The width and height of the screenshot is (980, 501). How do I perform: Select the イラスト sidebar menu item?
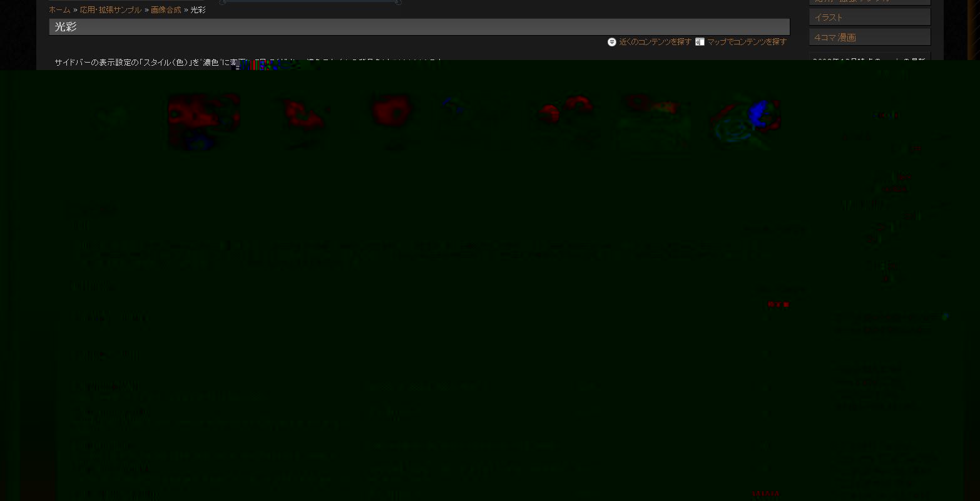click(x=869, y=18)
